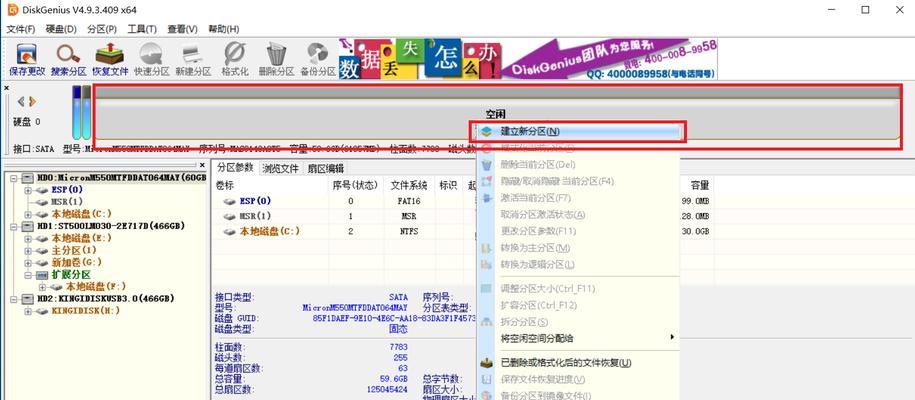The image size is (915, 400).
Task: Collapse the HD1:ST500LM030 disk node
Action: (13, 226)
